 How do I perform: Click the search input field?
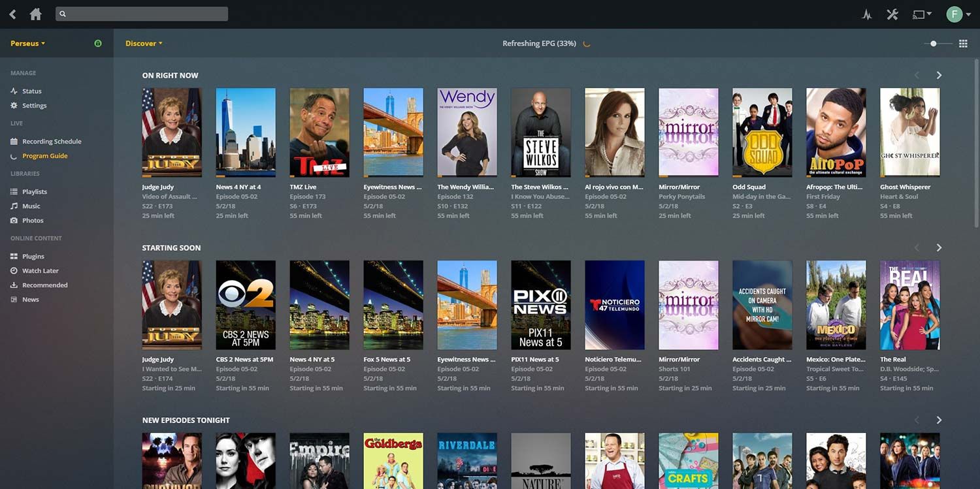pyautogui.click(x=141, y=14)
